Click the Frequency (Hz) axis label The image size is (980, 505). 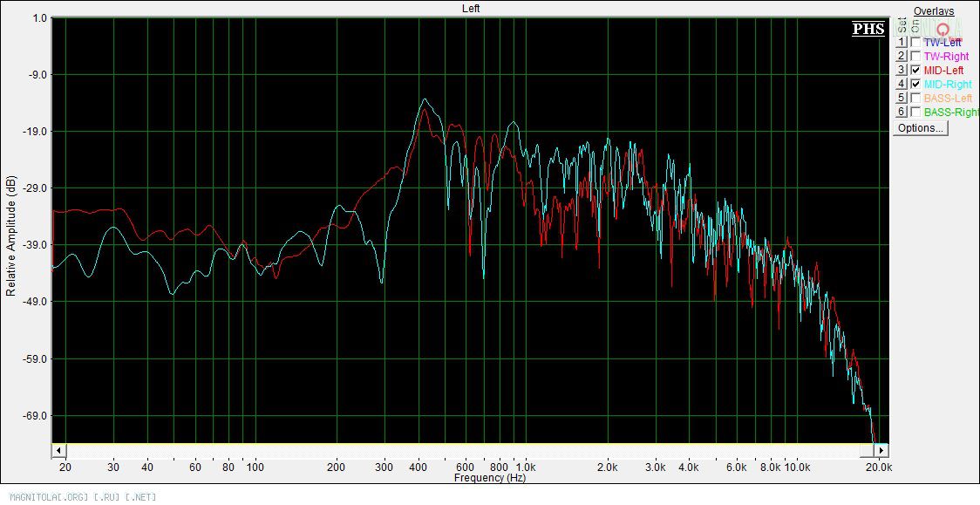[x=489, y=478]
